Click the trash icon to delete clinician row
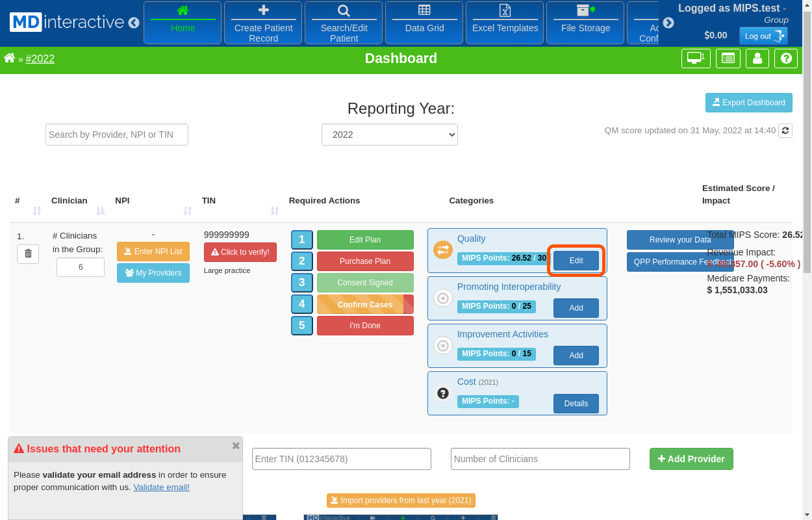The width and height of the screenshot is (812, 520). tap(28, 253)
